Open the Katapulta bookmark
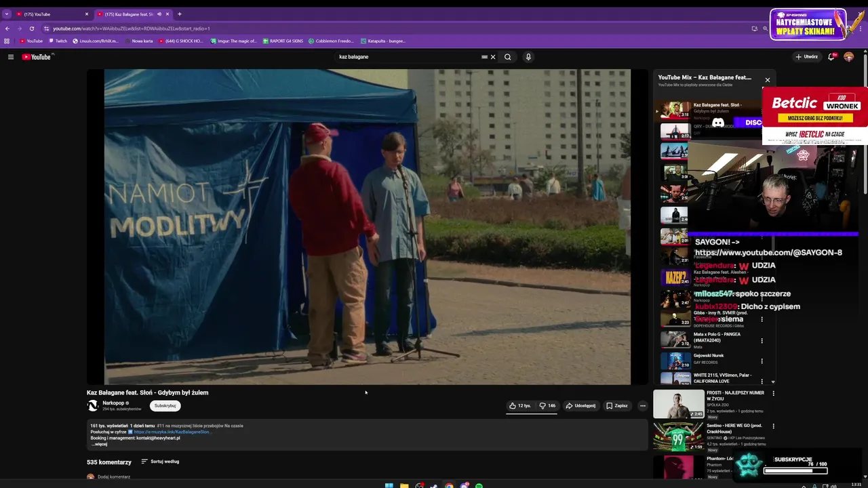The image size is (868, 488). (x=383, y=41)
